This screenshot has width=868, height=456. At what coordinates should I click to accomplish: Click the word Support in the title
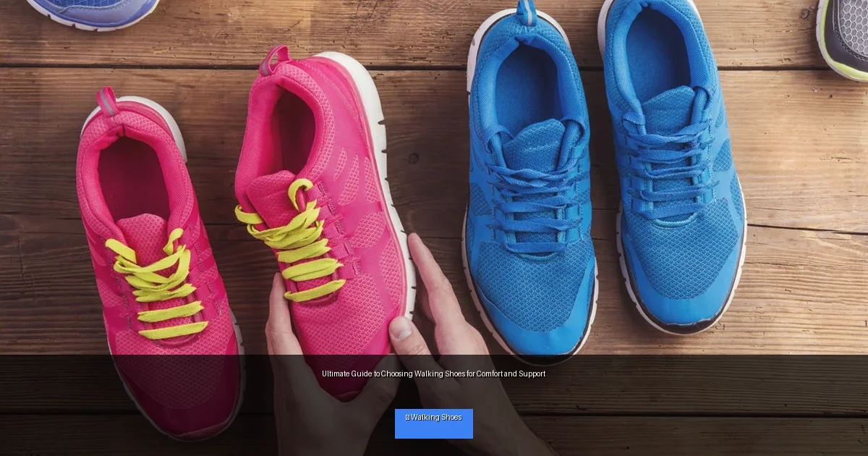coord(532,373)
